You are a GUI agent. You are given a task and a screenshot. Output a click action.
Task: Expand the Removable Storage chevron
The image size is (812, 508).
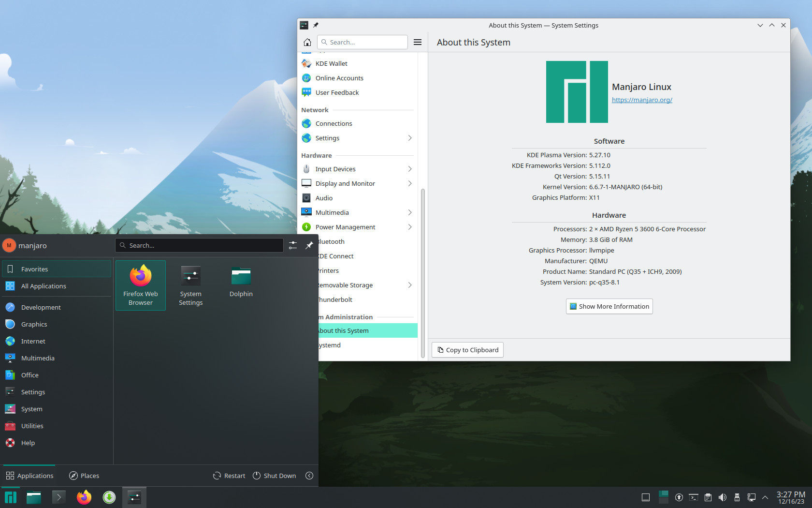410,285
